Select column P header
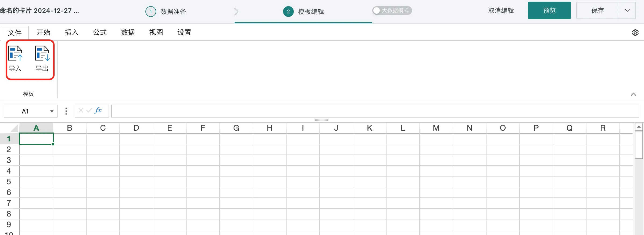Viewport: 644px width, 235px height. [x=536, y=128]
